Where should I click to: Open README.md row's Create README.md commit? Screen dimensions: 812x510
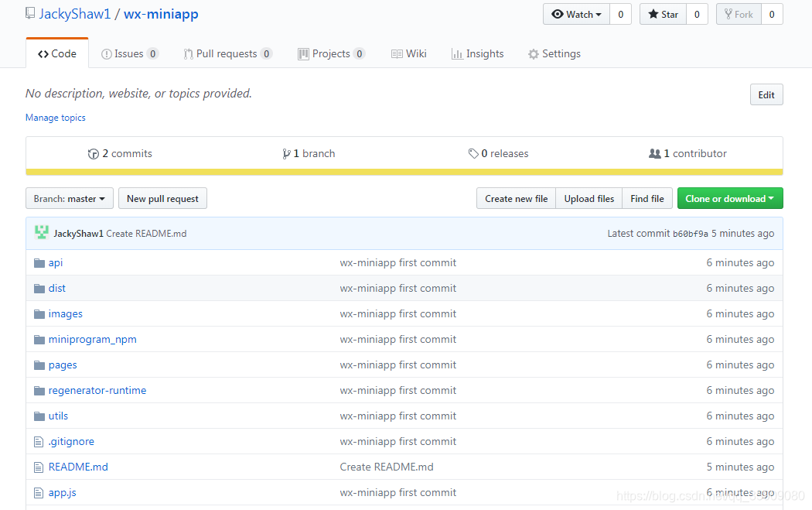(387, 467)
